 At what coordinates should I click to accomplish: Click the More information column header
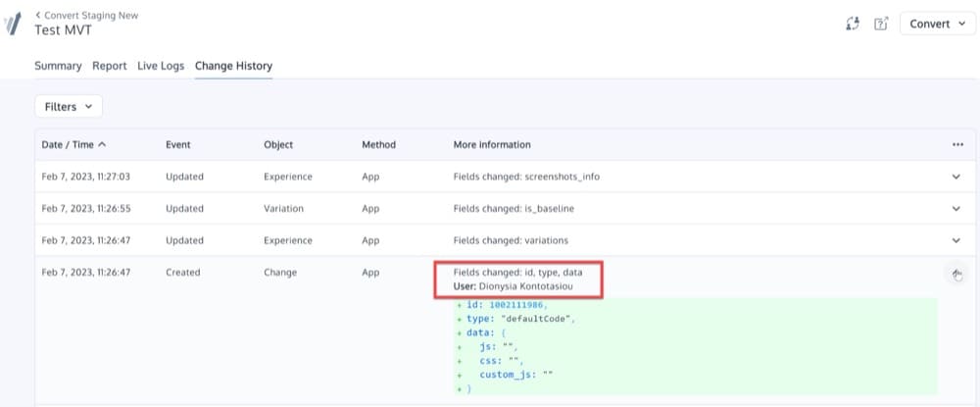click(x=492, y=144)
